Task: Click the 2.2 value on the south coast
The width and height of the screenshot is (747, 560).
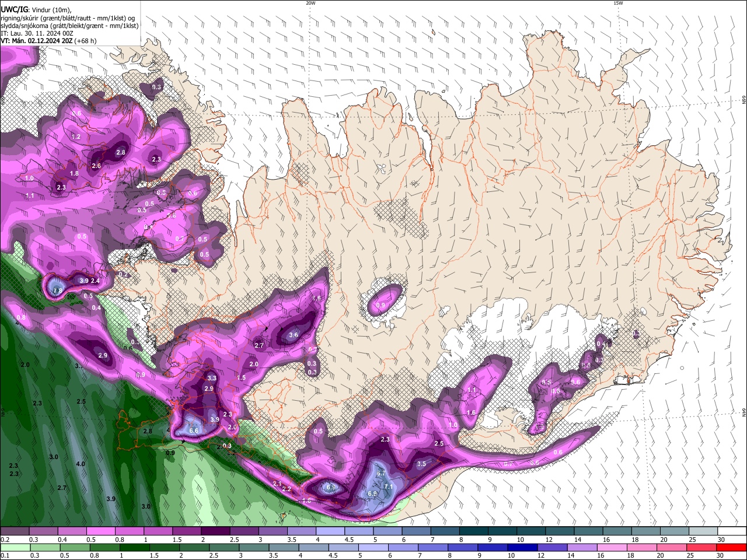Action: pos(287,489)
